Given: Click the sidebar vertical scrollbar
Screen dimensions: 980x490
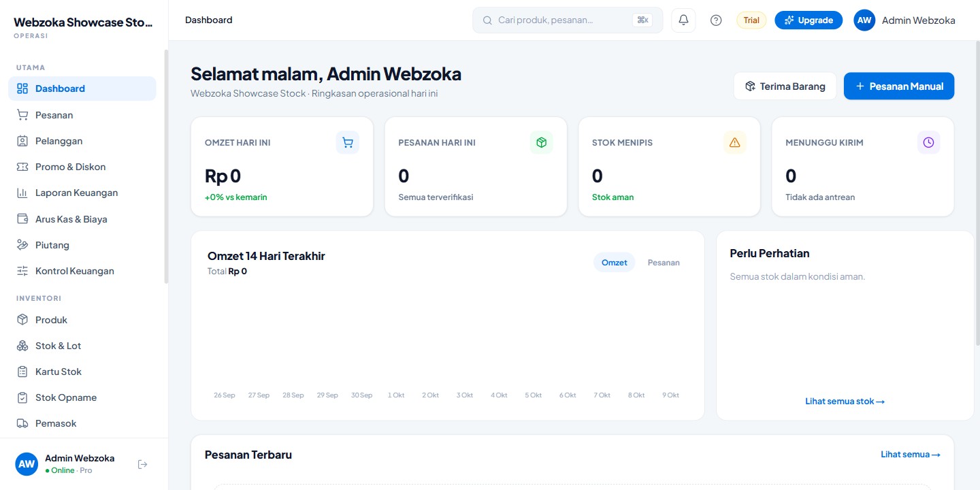Looking at the screenshot, I should click(x=166, y=166).
